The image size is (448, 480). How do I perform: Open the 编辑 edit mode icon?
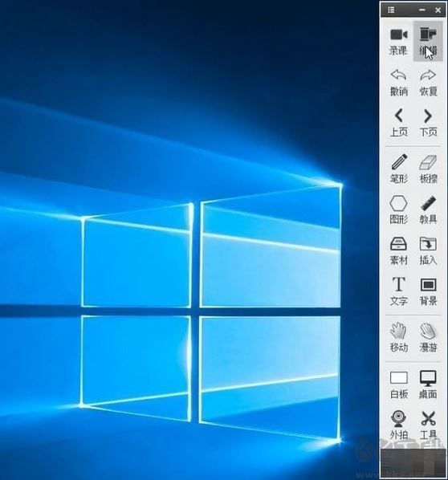428,41
